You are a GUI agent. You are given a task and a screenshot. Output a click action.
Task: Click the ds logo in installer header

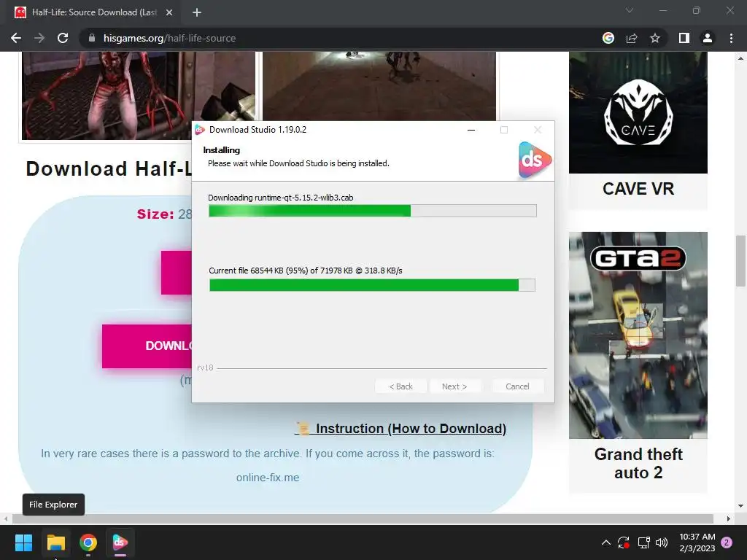point(535,160)
